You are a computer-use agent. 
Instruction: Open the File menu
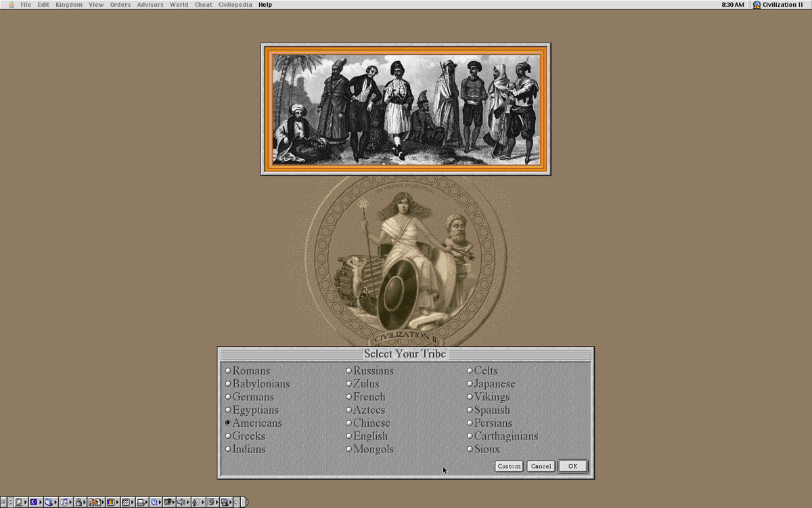26,5
